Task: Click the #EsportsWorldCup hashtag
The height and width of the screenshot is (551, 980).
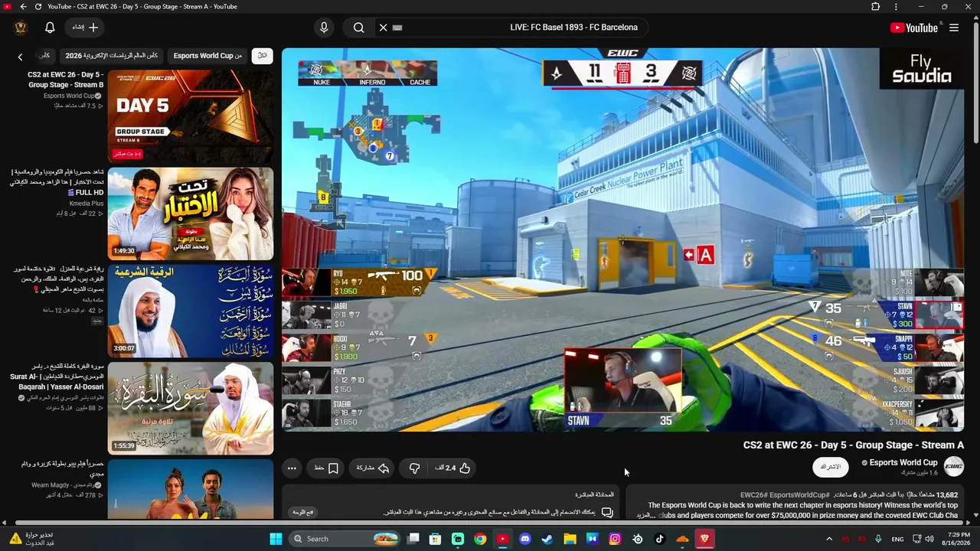Action: 799,495
